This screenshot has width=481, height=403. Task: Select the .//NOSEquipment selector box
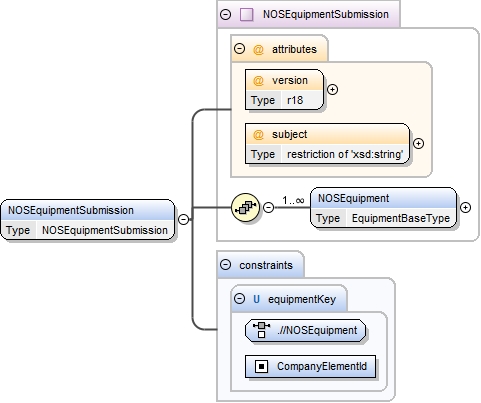[305, 331]
